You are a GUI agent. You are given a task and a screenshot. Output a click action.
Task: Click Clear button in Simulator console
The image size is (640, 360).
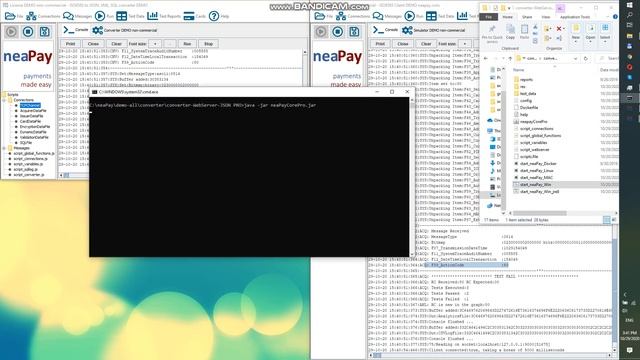tap(426, 44)
